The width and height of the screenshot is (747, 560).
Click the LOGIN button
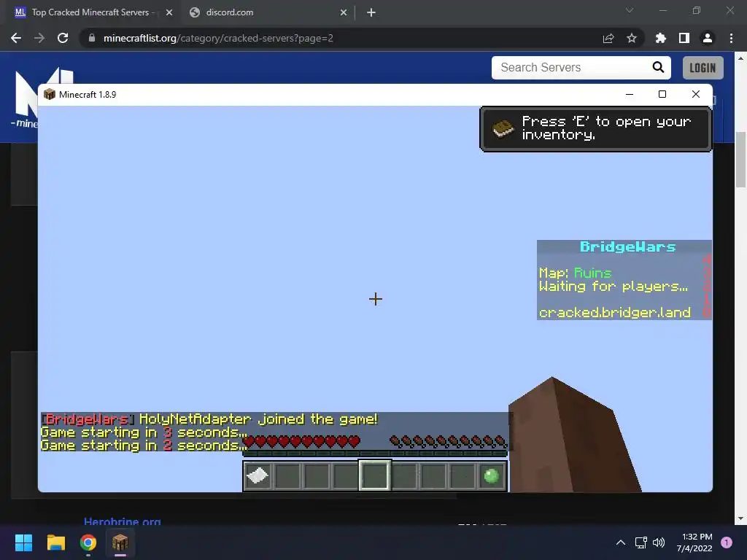(x=703, y=68)
